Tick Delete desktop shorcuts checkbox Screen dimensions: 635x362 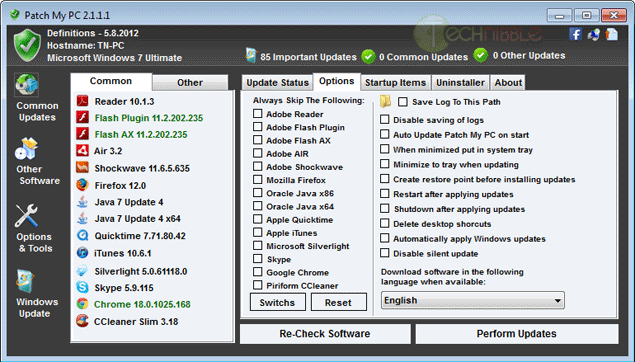[385, 223]
